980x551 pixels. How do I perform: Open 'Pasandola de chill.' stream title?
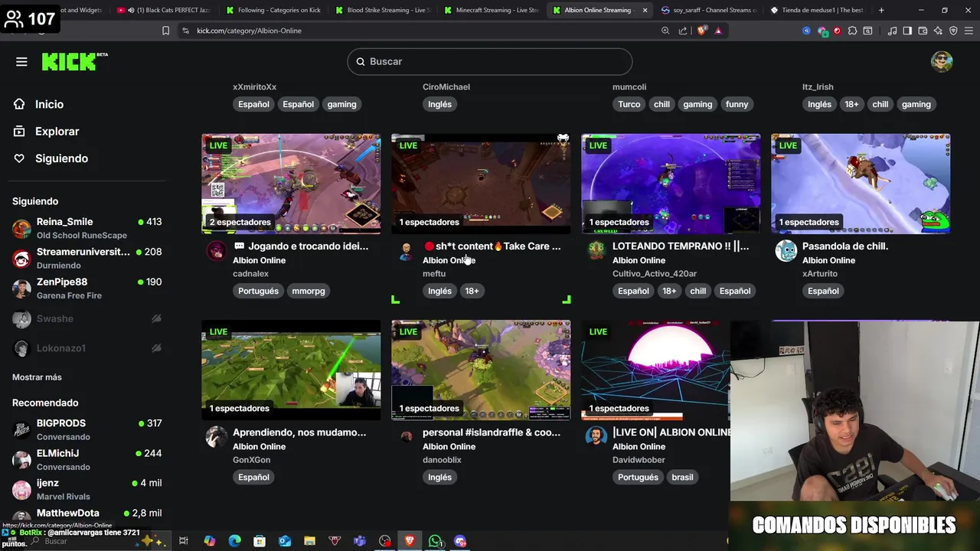point(845,246)
